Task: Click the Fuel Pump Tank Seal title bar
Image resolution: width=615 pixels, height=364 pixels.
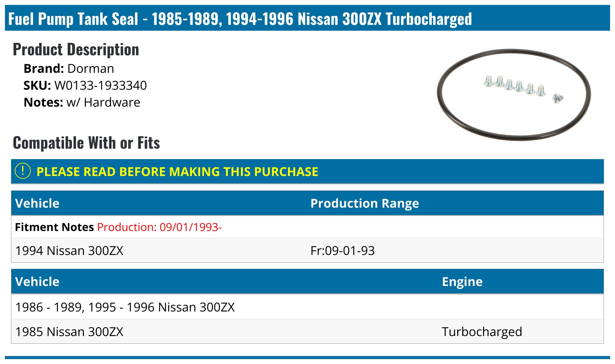Action: (240, 19)
